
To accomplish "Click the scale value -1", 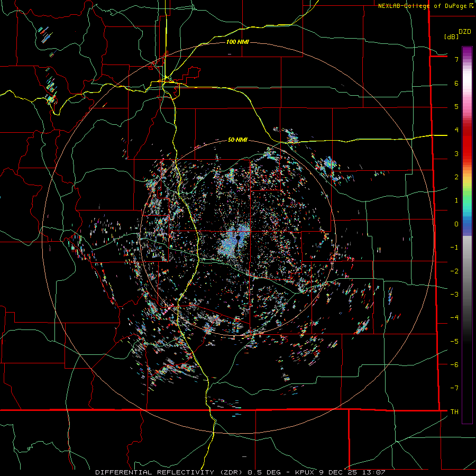I will click(454, 248).
